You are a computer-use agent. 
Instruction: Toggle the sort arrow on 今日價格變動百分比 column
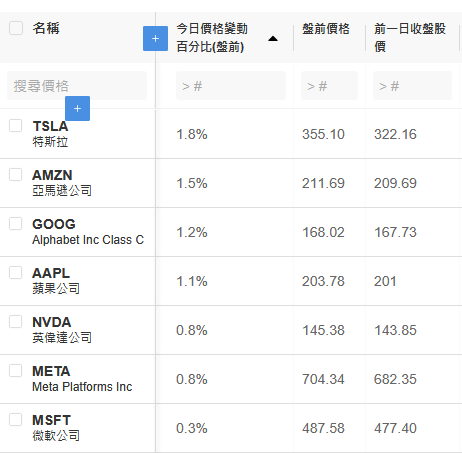(273, 39)
